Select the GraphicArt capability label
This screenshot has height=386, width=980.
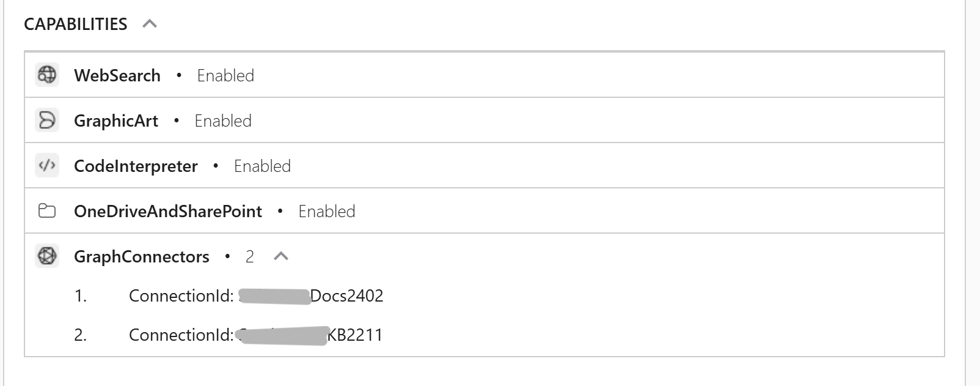(x=116, y=121)
